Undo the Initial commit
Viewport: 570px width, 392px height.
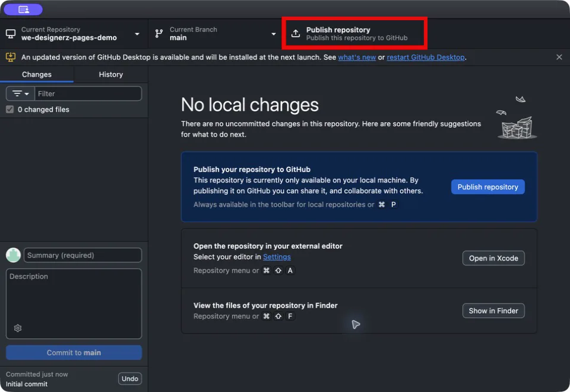130,378
